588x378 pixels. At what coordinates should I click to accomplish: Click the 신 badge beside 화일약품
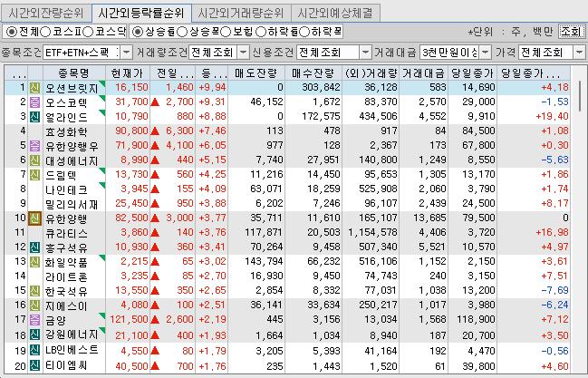point(34,262)
